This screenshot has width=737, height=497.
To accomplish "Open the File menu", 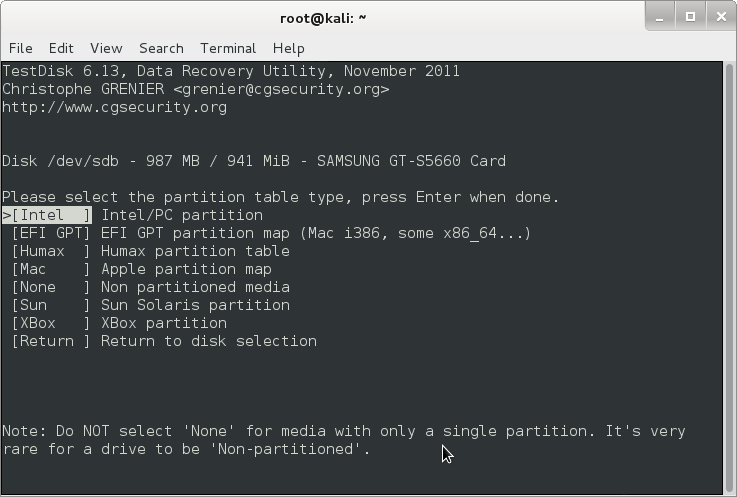I will 21,48.
